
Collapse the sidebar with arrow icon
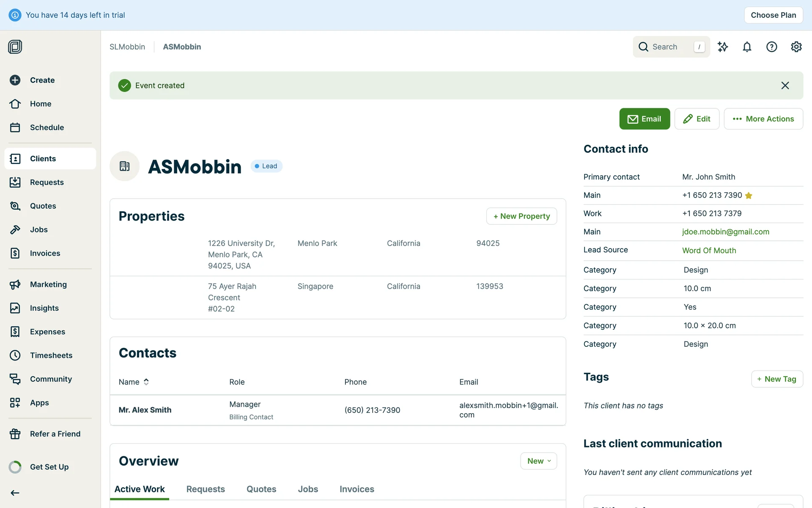[15, 493]
